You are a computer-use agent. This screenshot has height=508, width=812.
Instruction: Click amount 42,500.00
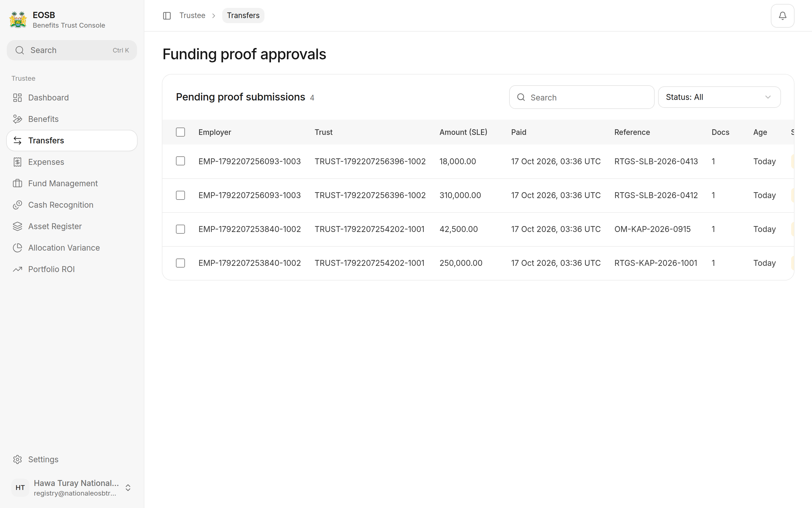pyautogui.click(x=459, y=229)
